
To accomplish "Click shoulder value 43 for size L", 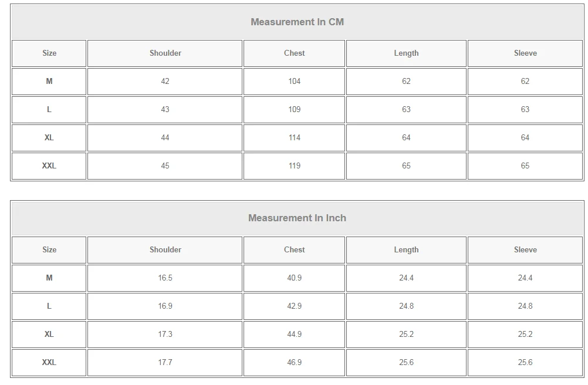I will 165,110.
